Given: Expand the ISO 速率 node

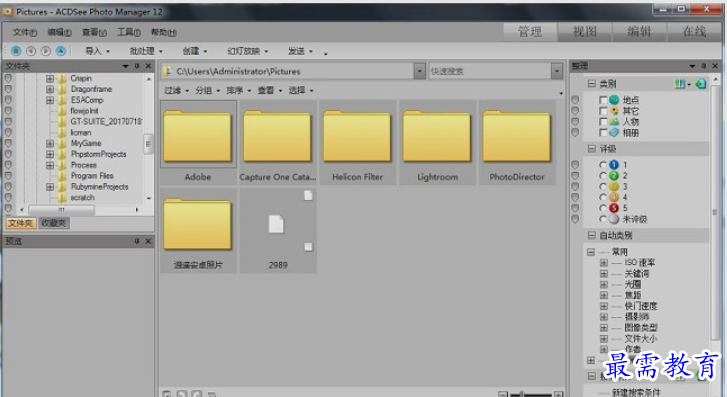Looking at the screenshot, I should click(x=604, y=263).
